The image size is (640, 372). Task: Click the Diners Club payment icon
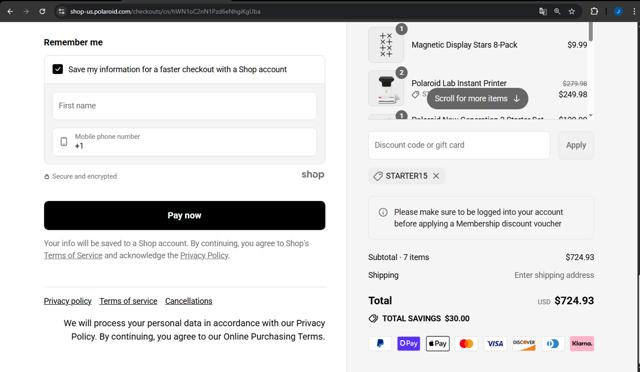pos(553,344)
